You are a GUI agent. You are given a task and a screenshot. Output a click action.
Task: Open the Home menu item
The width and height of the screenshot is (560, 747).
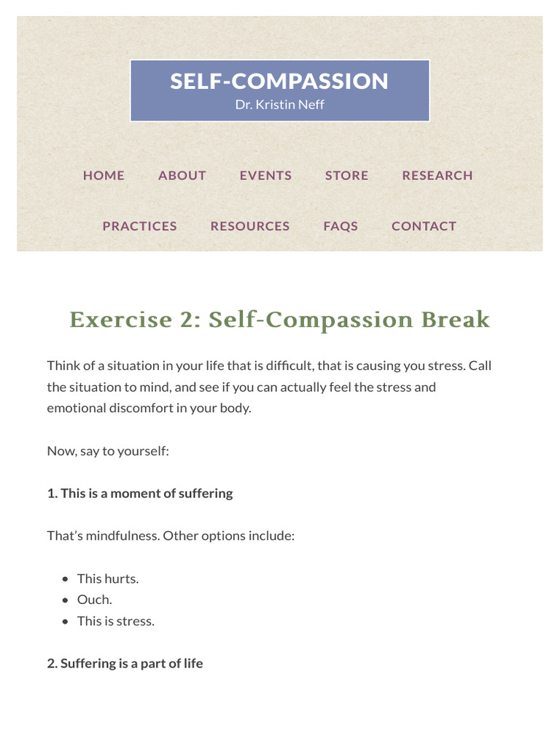click(x=104, y=175)
